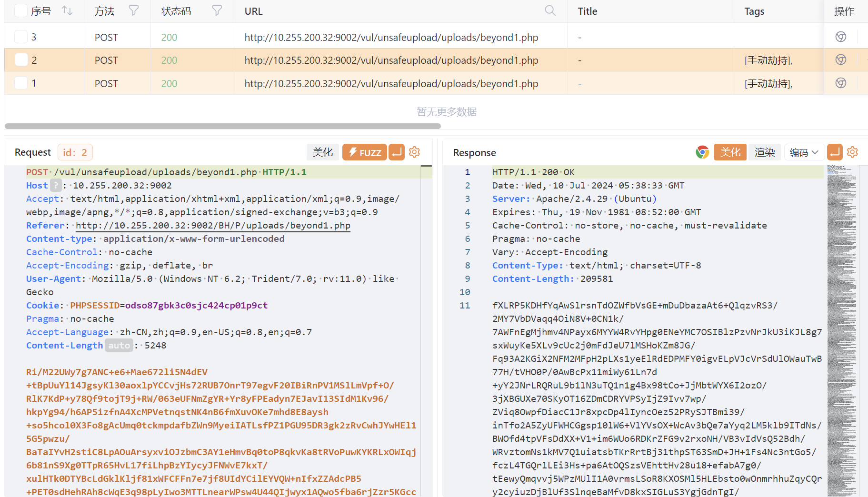Open filter for 状态码 column
This screenshot has height=497, width=868.
coord(217,10)
